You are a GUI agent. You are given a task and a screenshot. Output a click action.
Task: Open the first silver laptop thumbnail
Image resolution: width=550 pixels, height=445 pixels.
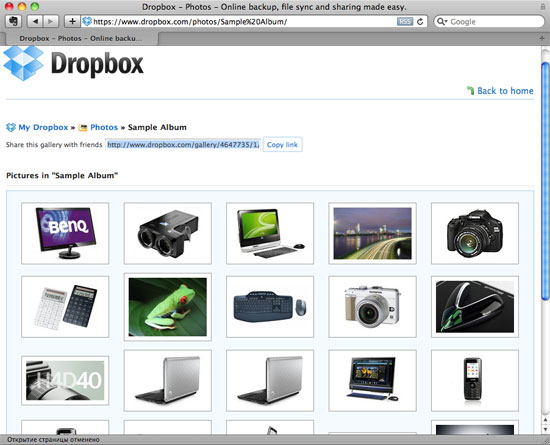tap(168, 380)
